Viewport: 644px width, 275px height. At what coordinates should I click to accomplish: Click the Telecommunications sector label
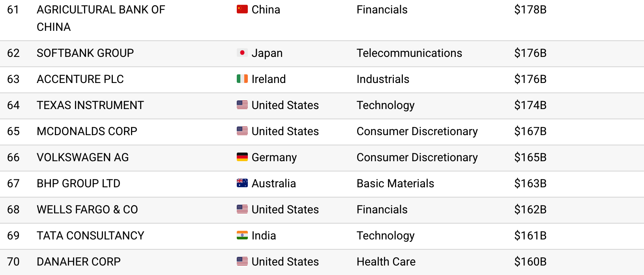pos(409,53)
